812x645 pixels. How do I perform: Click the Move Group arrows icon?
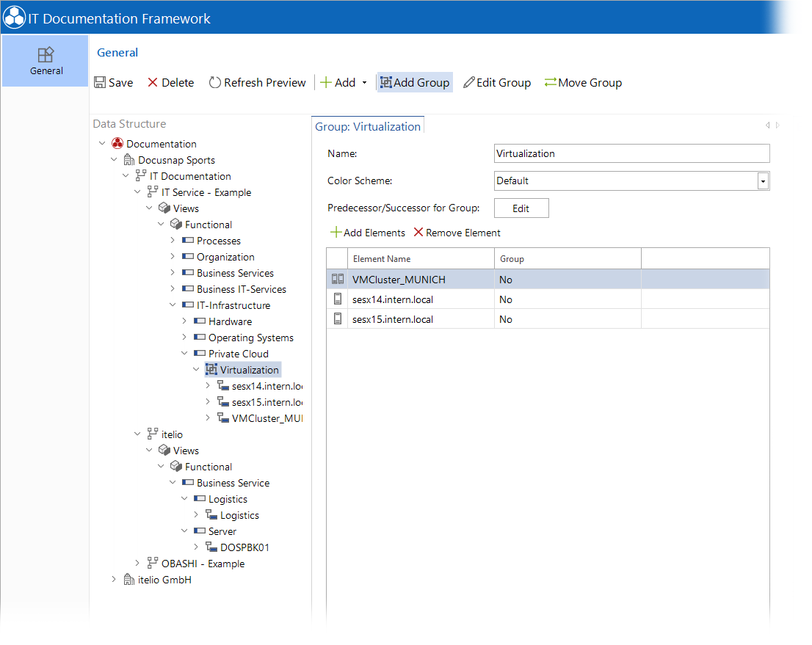coord(551,82)
